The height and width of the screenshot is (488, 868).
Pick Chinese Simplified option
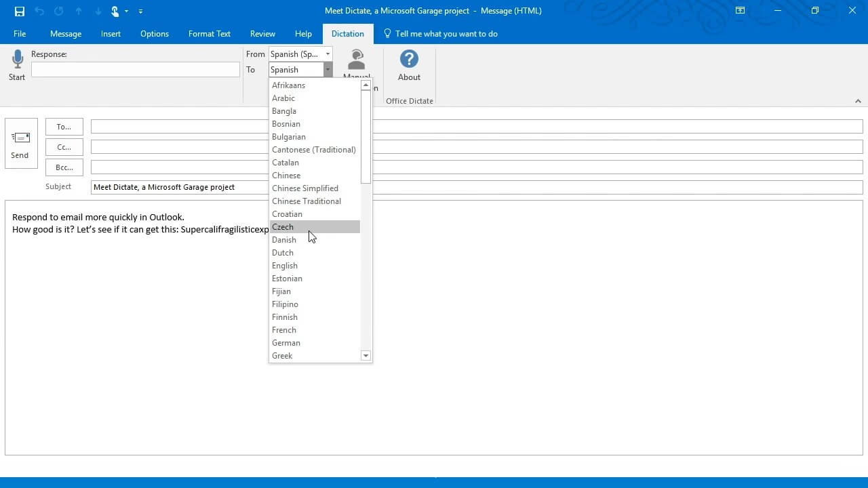tap(315, 188)
